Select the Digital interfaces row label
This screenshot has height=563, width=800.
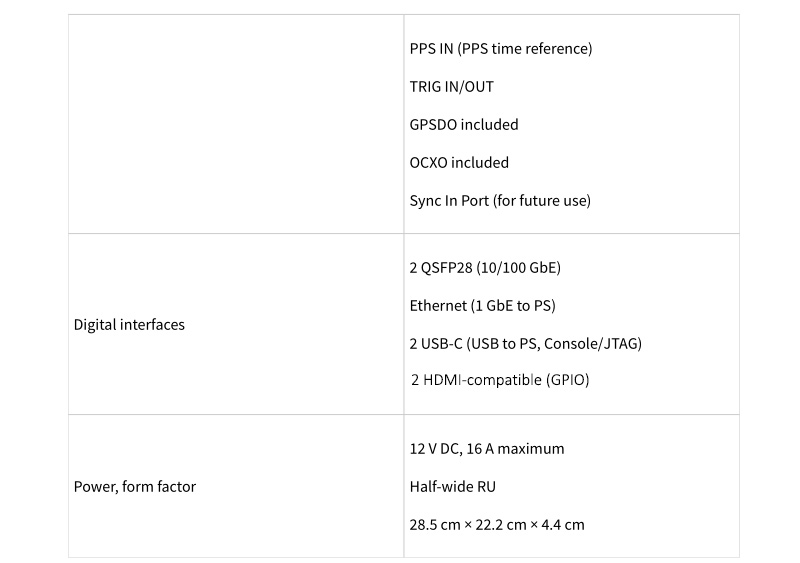(129, 325)
